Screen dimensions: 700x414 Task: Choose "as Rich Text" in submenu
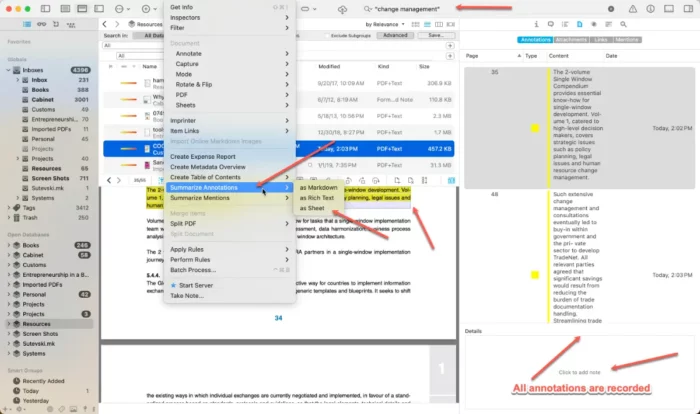[318, 198]
